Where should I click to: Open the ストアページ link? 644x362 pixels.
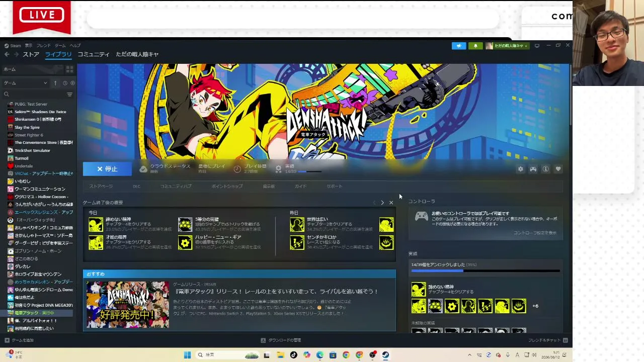coord(101,187)
